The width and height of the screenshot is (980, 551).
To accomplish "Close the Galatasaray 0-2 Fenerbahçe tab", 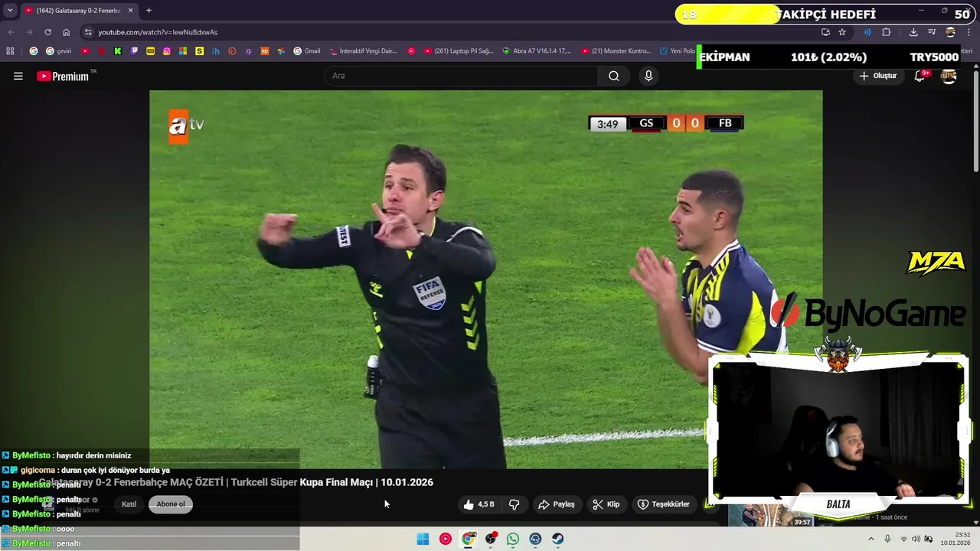I will pos(130,11).
